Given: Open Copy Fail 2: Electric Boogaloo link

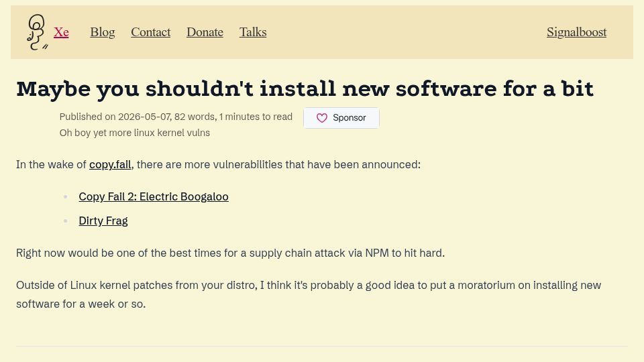Looking at the screenshot, I should [x=154, y=196].
